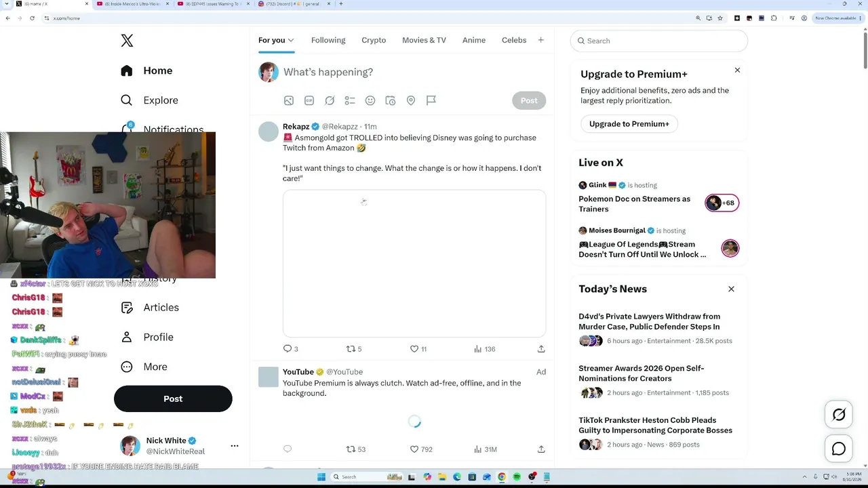
Task: Switch to the Celebs tab
Action: (514, 40)
